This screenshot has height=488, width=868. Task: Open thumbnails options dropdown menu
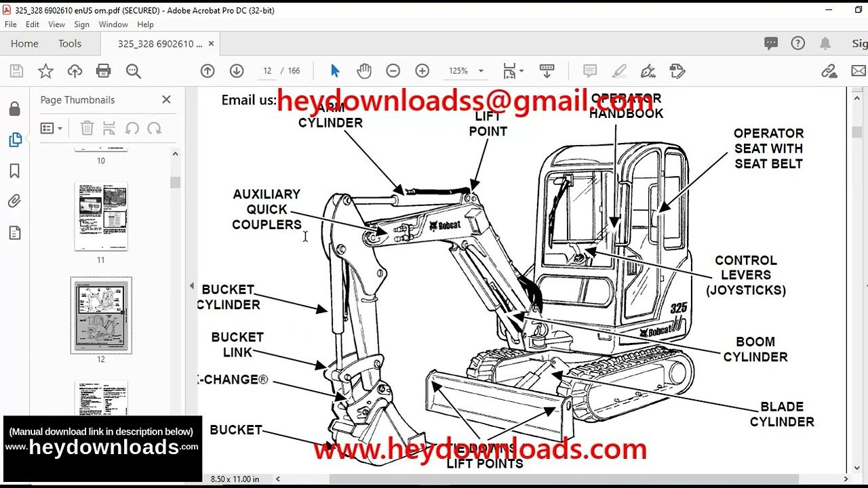[52, 128]
